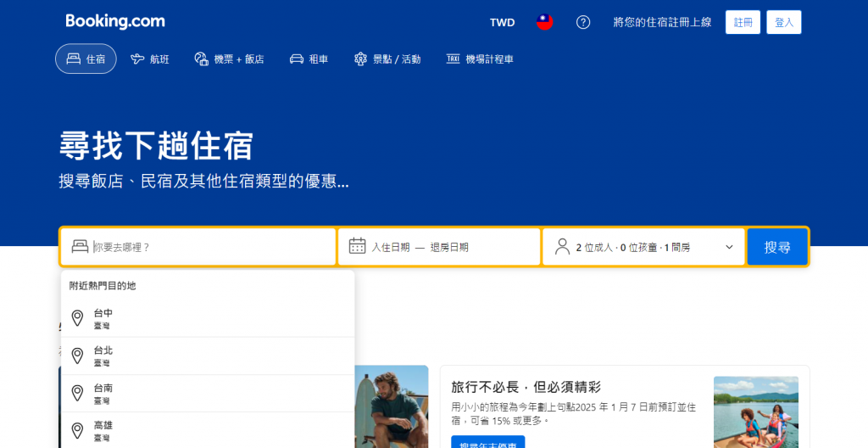Change language via Taiwan flag icon

pyautogui.click(x=545, y=22)
